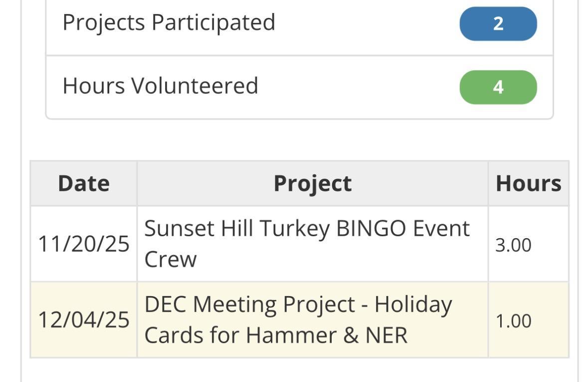Click the word Volunteered in summary list
588x382 pixels.
195,86
